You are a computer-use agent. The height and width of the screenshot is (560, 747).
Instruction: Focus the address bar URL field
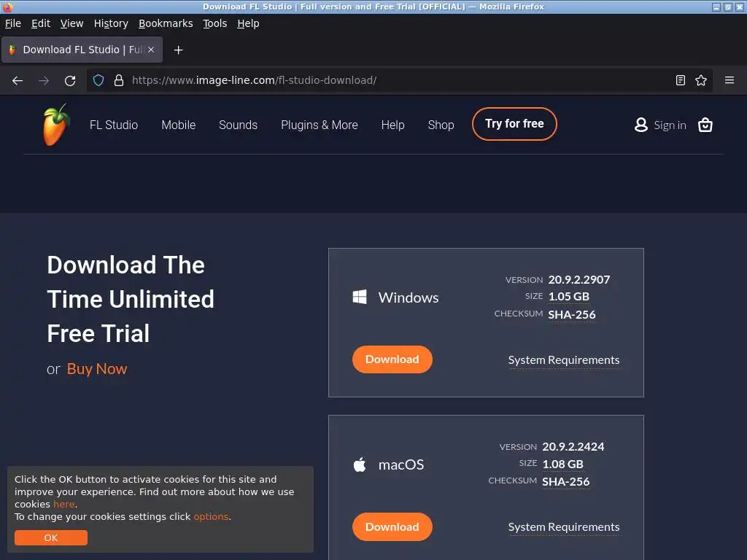(399, 80)
